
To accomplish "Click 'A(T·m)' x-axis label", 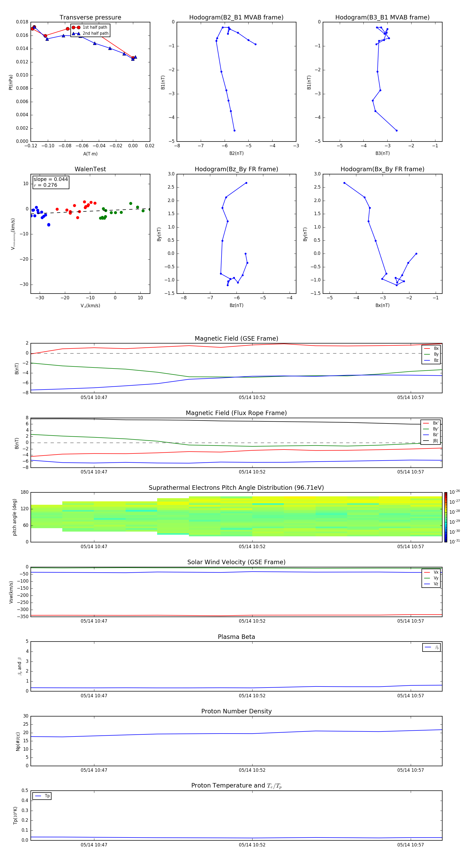I will (90, 154).
